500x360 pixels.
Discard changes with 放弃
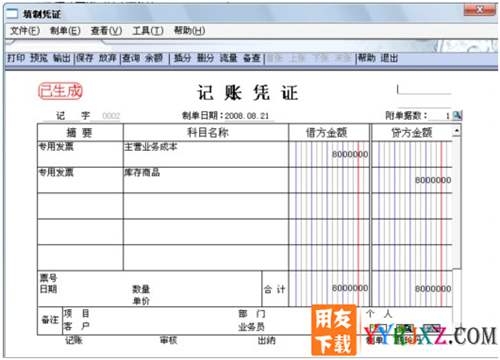pos(107,58)
